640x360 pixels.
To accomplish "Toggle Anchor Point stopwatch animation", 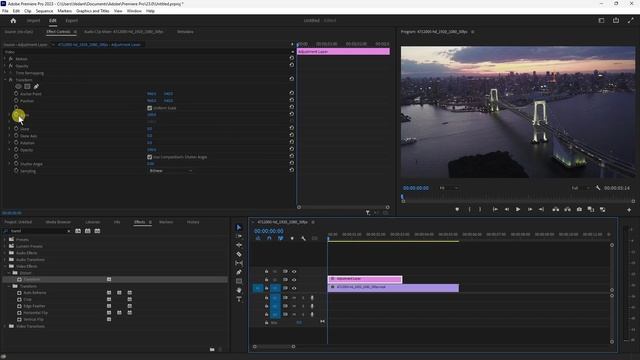I will (x=16, y=93).
